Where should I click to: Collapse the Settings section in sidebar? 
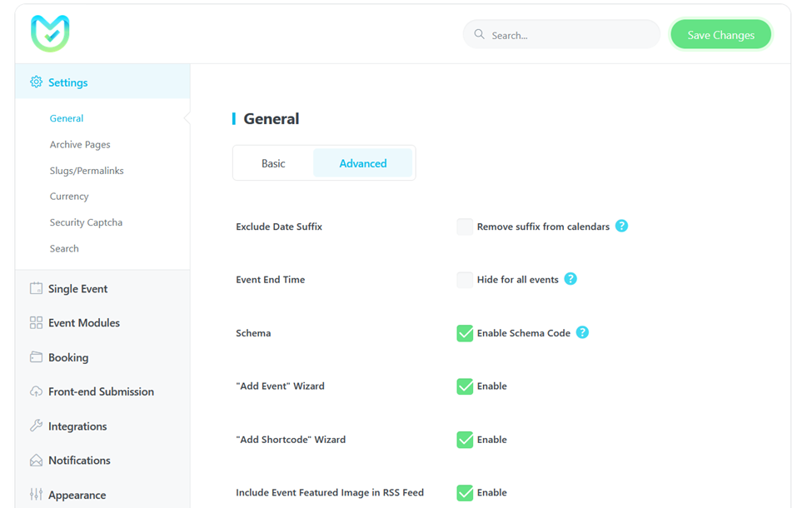click(102, 82)
